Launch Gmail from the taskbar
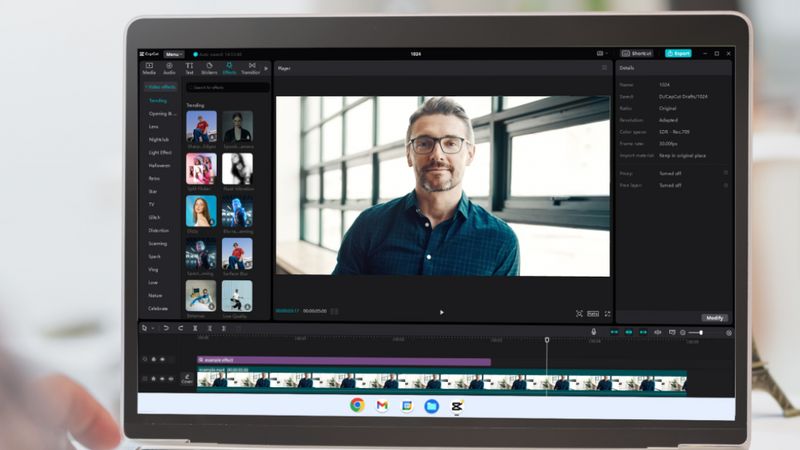The image size is (800, 450). coord(382,405)
